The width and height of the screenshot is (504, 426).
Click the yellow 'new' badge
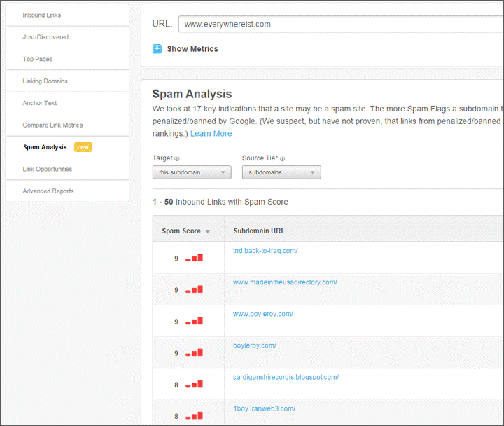point(83,147)
